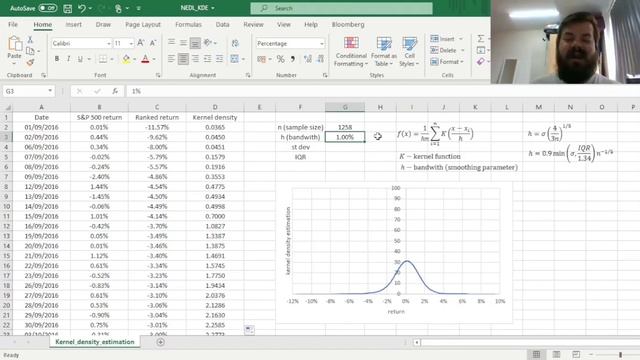Click the Insert Function fx icon
Screen dimensions: 640x360
pos(115,91)
